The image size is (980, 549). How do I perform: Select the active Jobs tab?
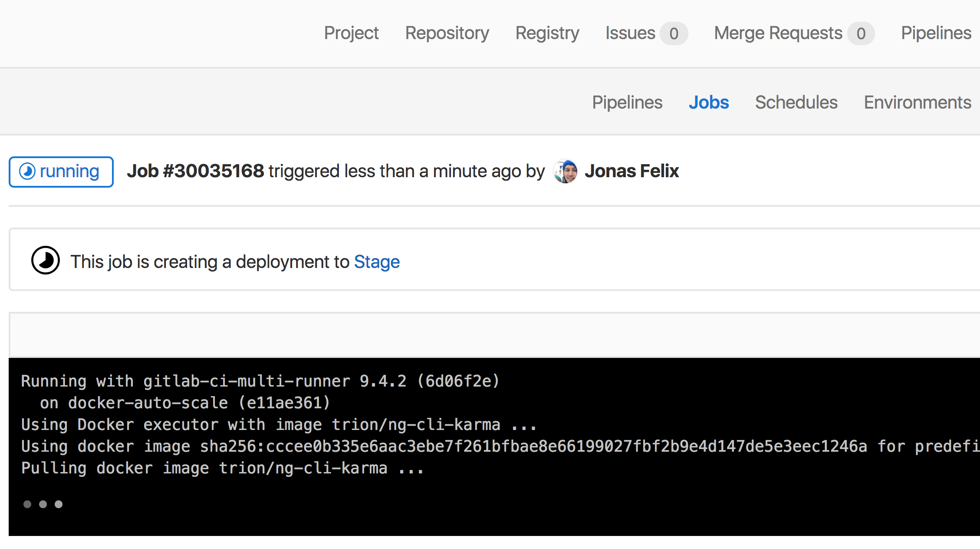(709, 103)
